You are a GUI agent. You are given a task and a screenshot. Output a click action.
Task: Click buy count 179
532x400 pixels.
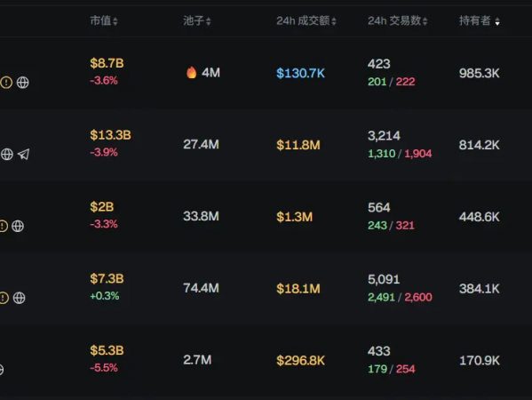click(x=377, y=369)
